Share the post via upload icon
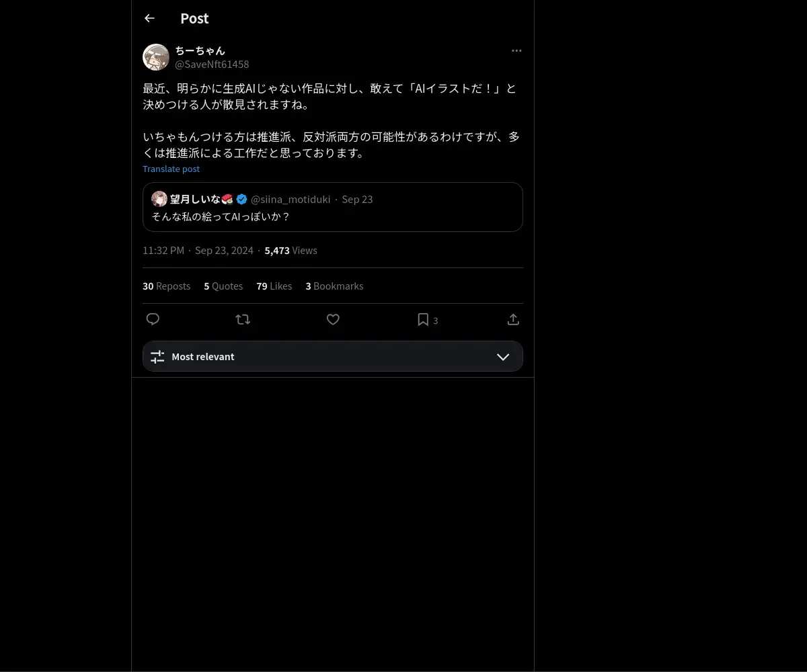This screenshot has height=672, width=807. pyautogui.click(x=513, y=319)
